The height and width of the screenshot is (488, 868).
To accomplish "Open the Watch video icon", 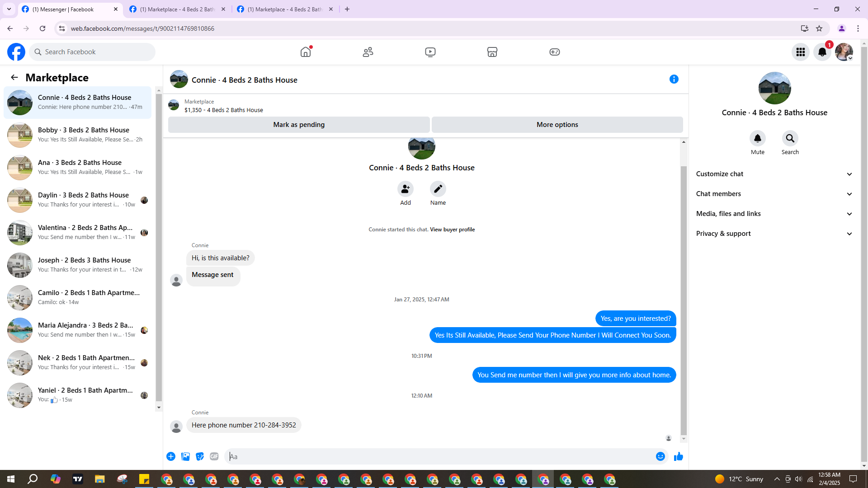I will (430, 52).
